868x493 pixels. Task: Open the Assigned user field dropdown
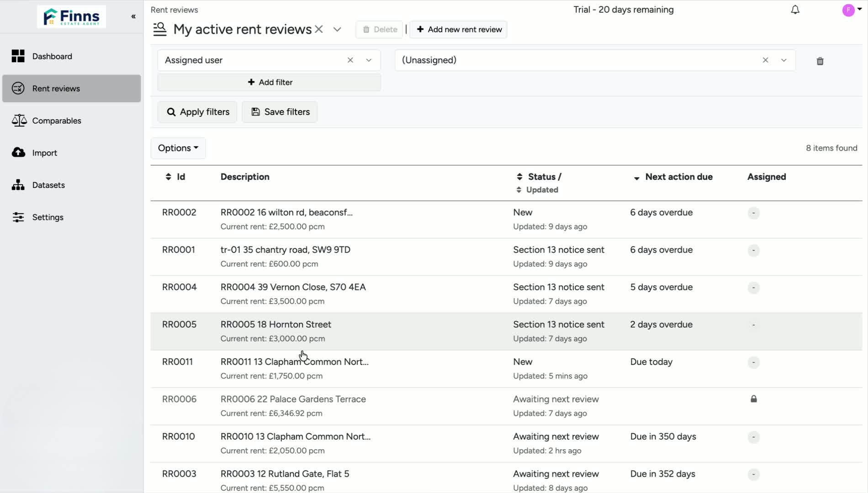tap(369, 60)
